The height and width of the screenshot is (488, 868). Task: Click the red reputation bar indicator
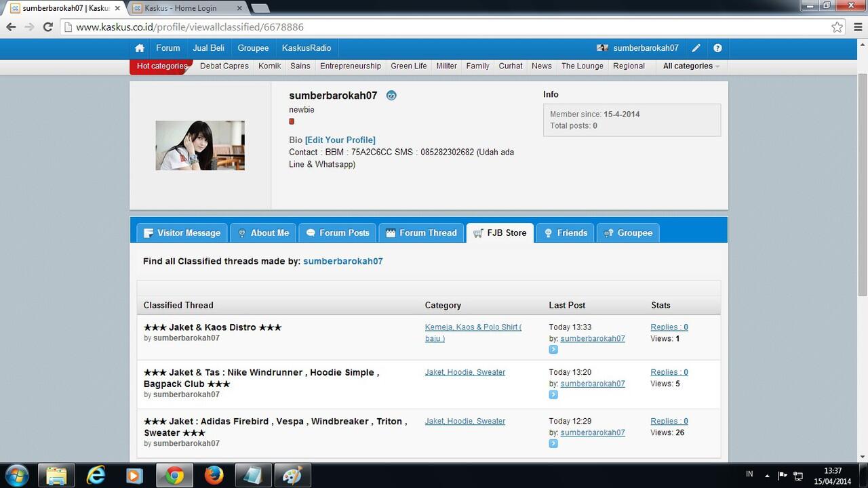(x=292, y=121)
